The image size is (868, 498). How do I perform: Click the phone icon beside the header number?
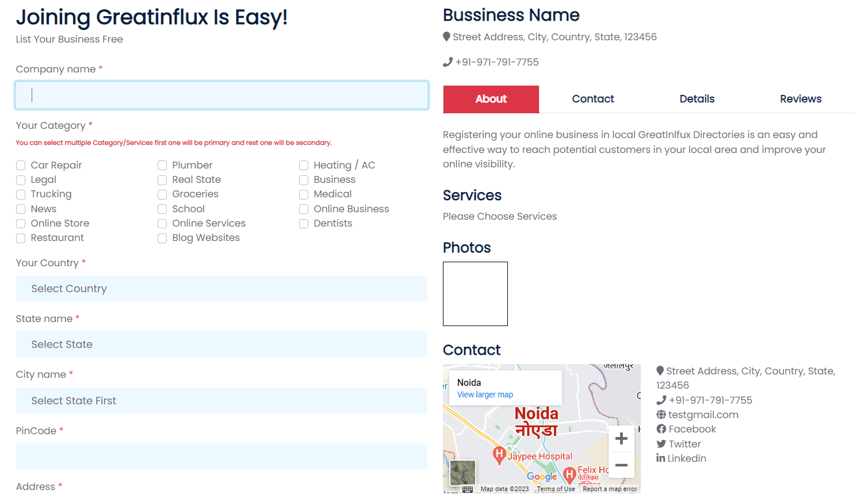pyautogui.click(x=448, y=62)
